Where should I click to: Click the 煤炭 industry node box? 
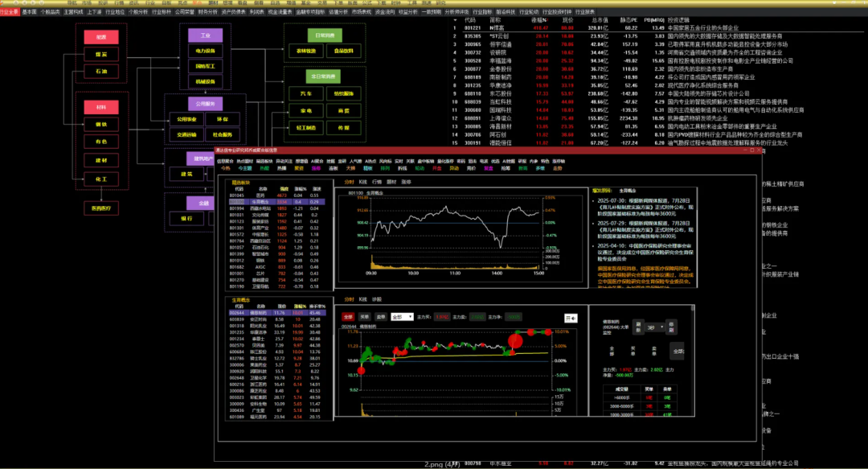pyautogui.click(x=101, y=53)
